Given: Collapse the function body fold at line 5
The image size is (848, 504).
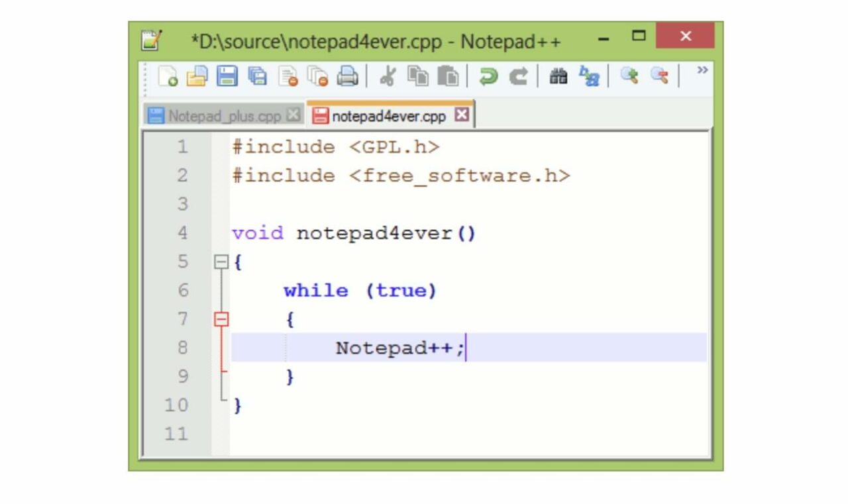Looking at the screenshot, I should pyautogui.click(x=221, y=262).
